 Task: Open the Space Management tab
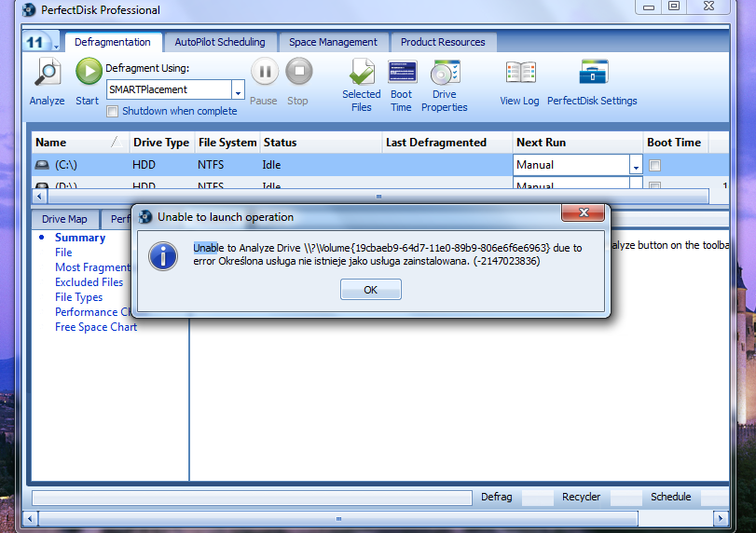point(333,42)
